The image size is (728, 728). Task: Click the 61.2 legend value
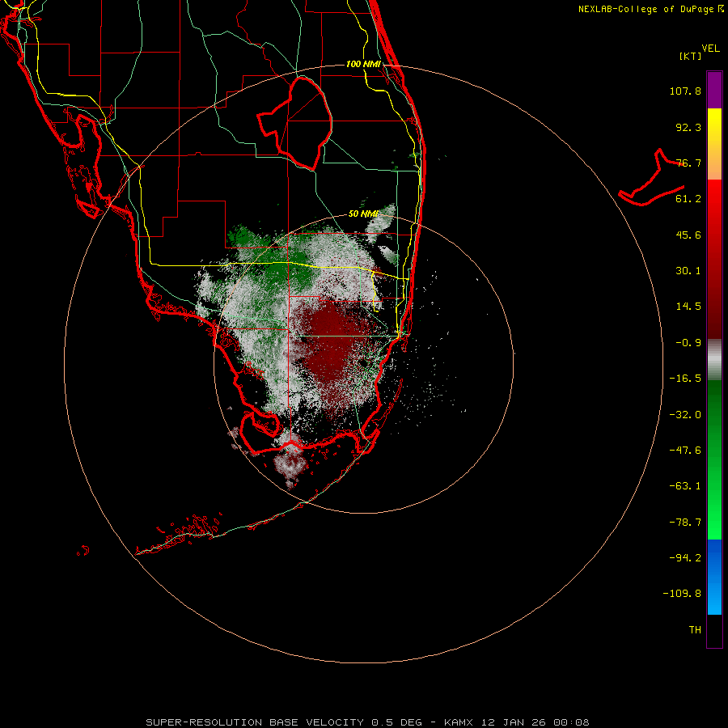click(x=688, y=199)
